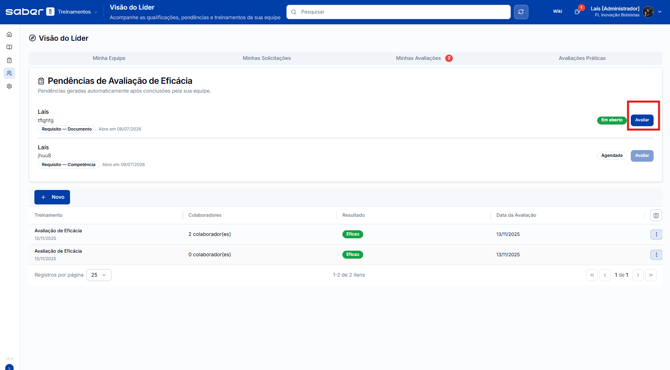Click the Eficaz badge in the 0 colaborador(es) row

pos(353,255)
